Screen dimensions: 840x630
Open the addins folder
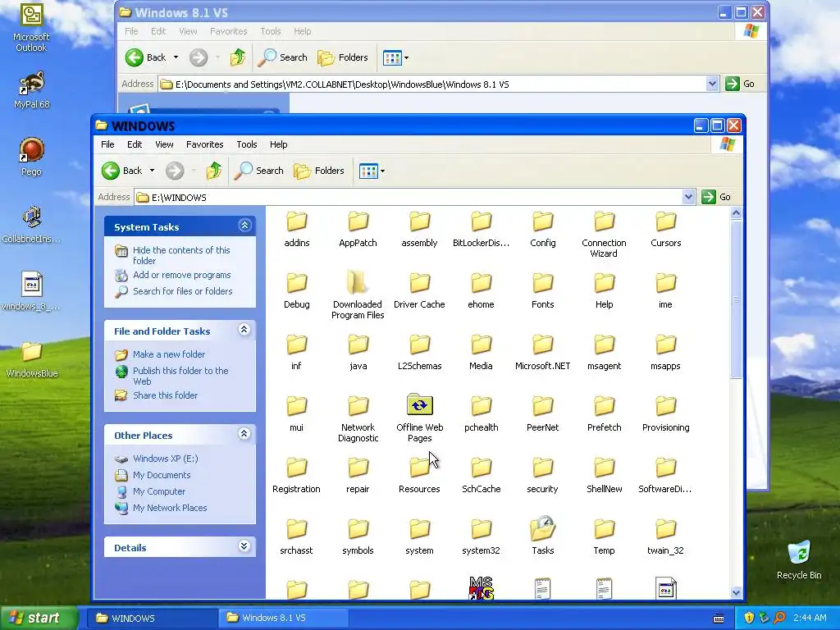pyautogui.click(x=296, y=230)
